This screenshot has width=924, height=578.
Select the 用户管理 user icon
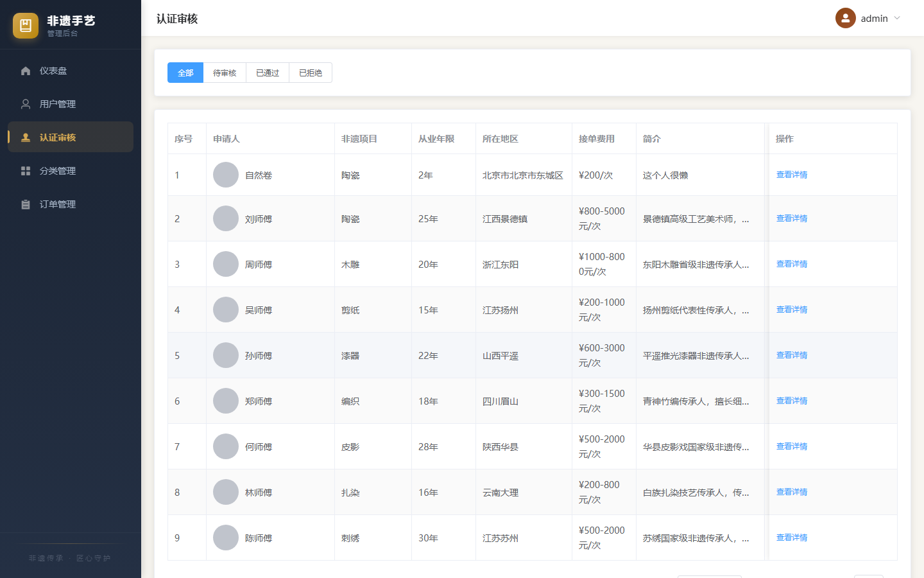[x=26, y=104]
